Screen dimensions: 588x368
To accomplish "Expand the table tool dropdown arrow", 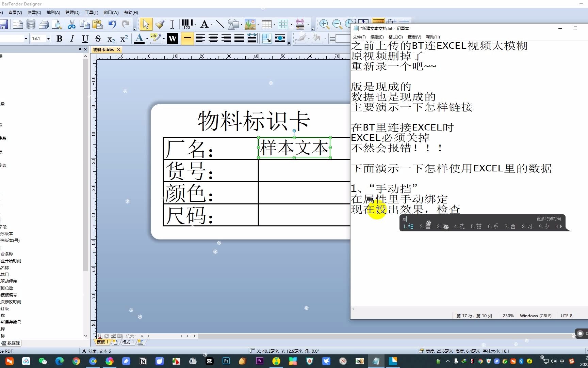I will pyautogui.click(x=275, y=24).
